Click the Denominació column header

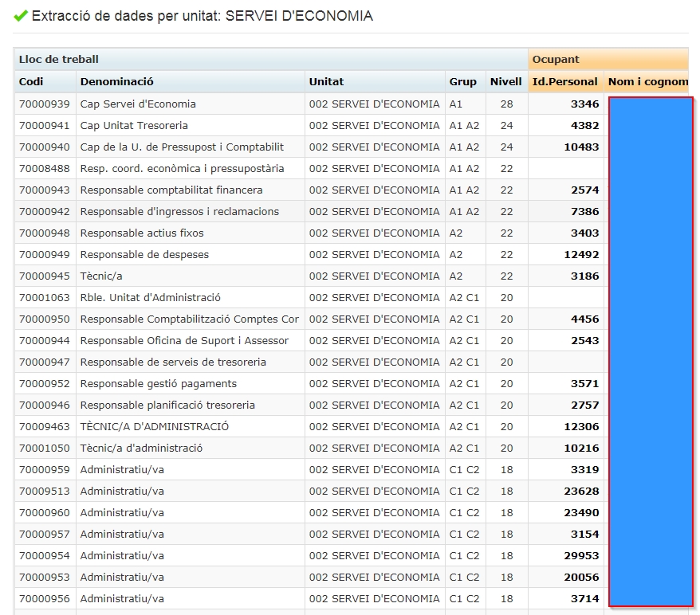(x=117, y=81)
